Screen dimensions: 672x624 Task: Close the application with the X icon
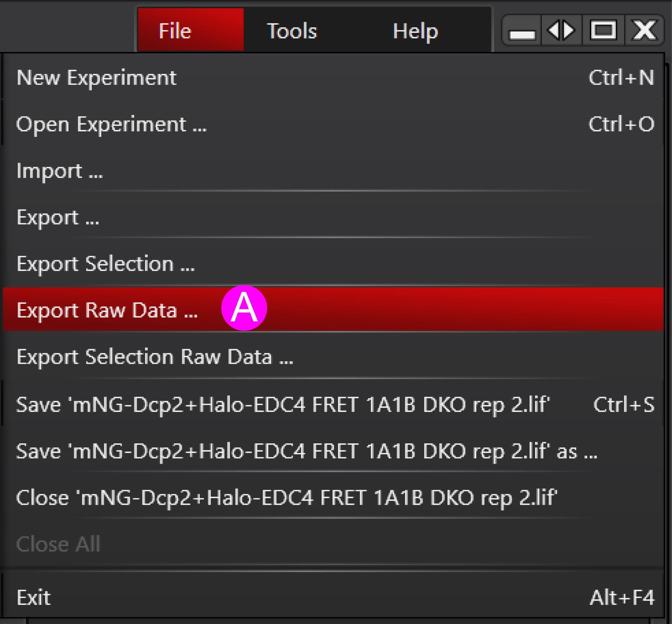click(644, 31)
